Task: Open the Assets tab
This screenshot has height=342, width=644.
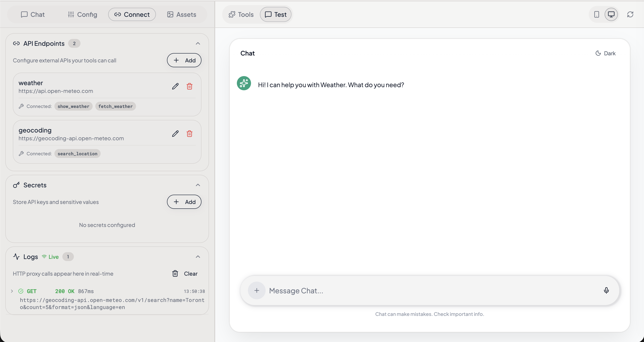Action: (182, 15)
